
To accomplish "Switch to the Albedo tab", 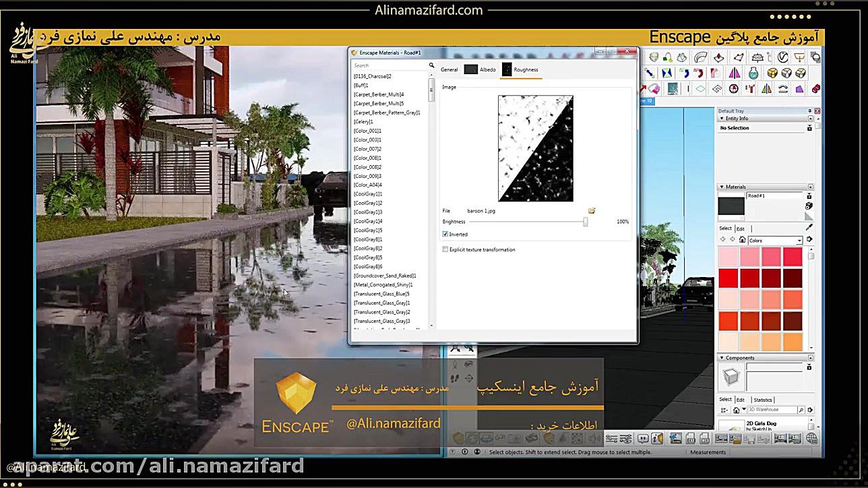I will (x=487, y=69).
